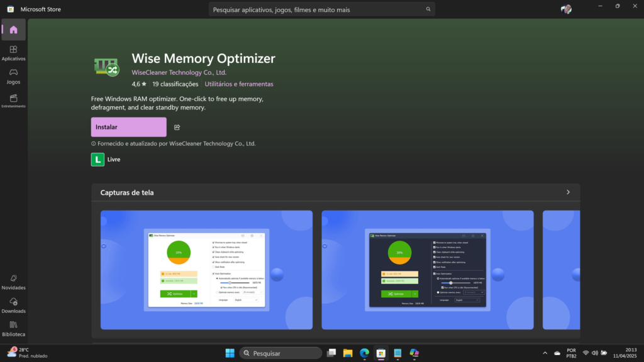Image resolution: width=644 pixels, height=362 pixels.
Task: Open the Downloads page
Action: coord(13,305)
